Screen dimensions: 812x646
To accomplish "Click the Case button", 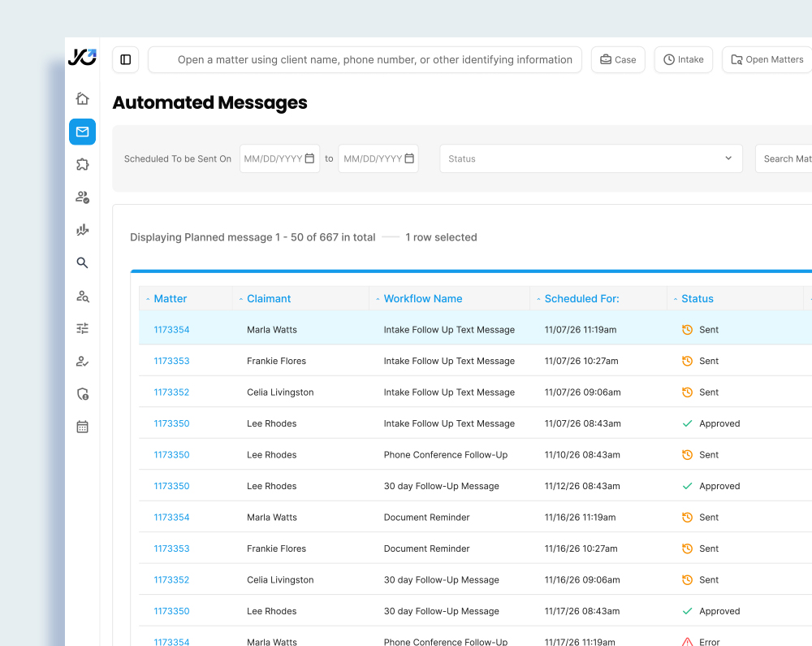I will click(x=617, y=59).
